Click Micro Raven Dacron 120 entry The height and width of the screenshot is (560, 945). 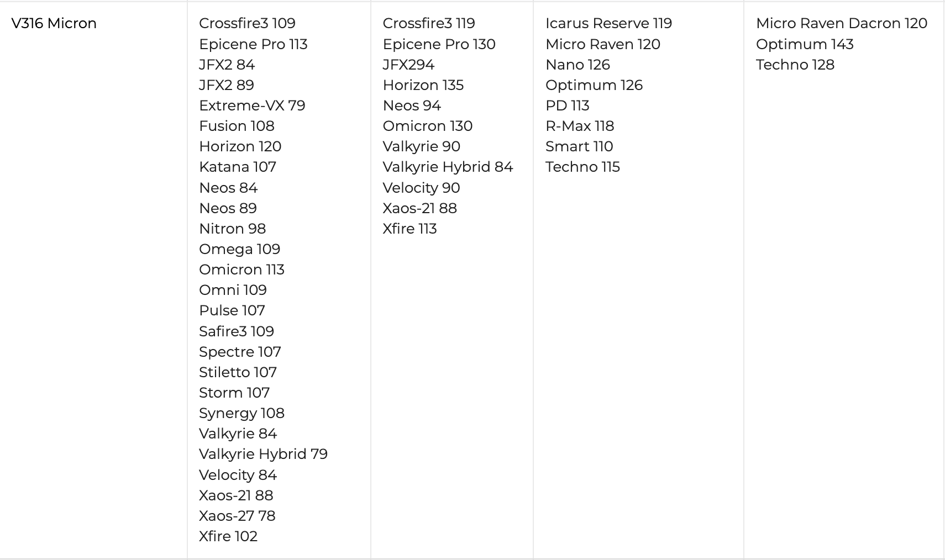(842, 23)
